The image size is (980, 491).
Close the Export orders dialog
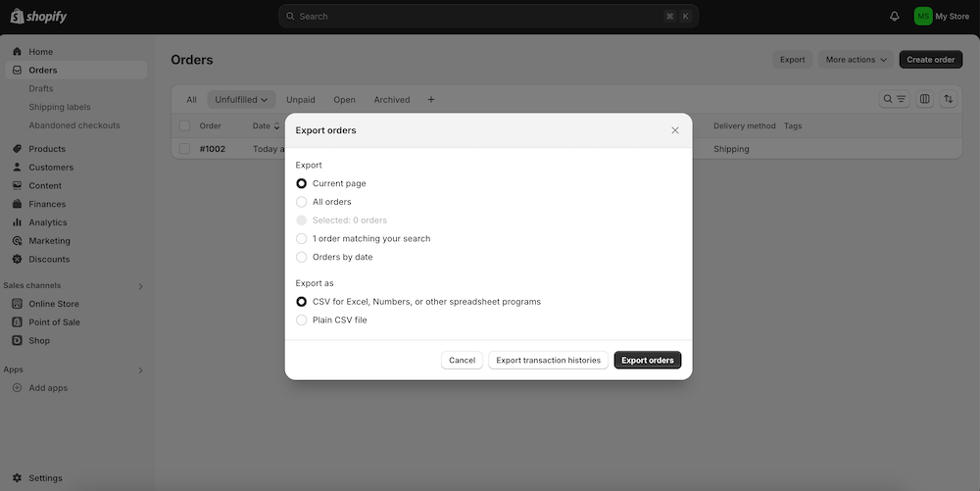(675, 130)
